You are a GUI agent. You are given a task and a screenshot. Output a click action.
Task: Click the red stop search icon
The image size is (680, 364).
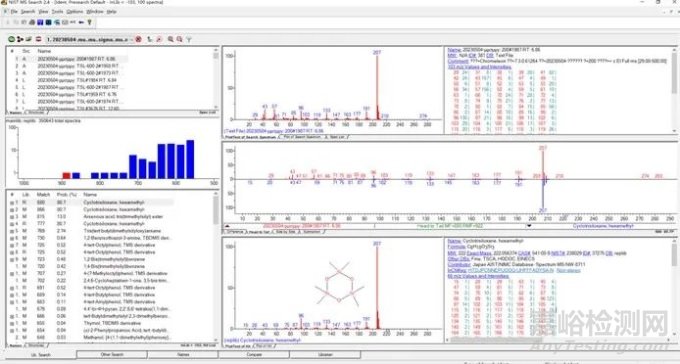(138, 39)
